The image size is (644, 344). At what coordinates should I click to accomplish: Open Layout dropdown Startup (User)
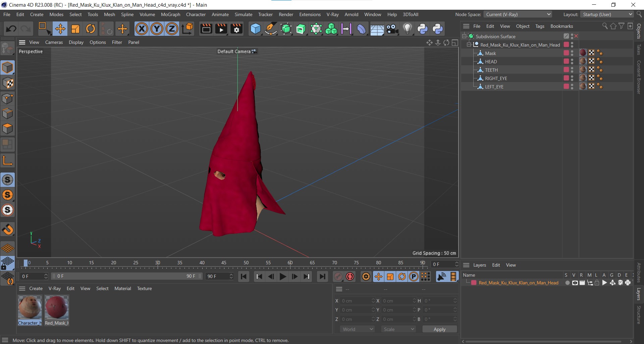pos(607,14)
